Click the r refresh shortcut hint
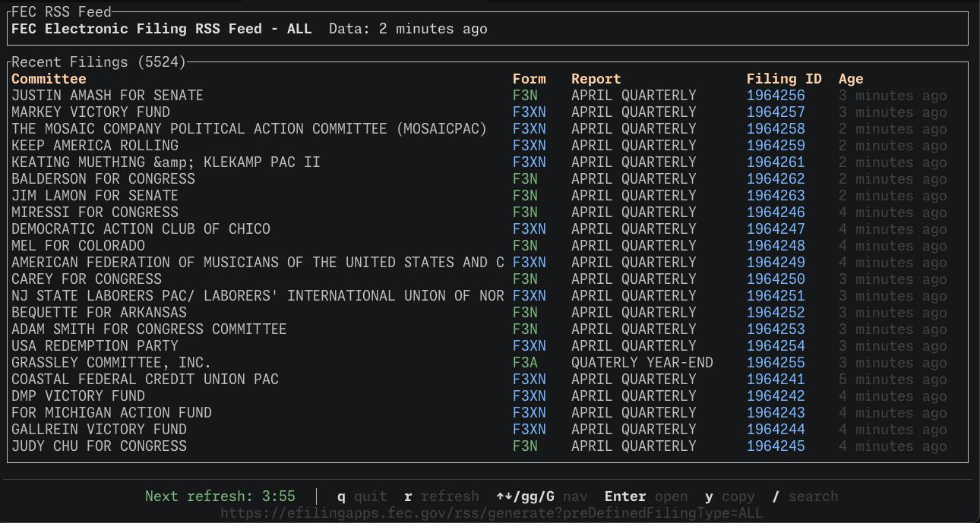The height and width of the screenshot is (523, 980). pyautogui.click(x=441, y=496)
